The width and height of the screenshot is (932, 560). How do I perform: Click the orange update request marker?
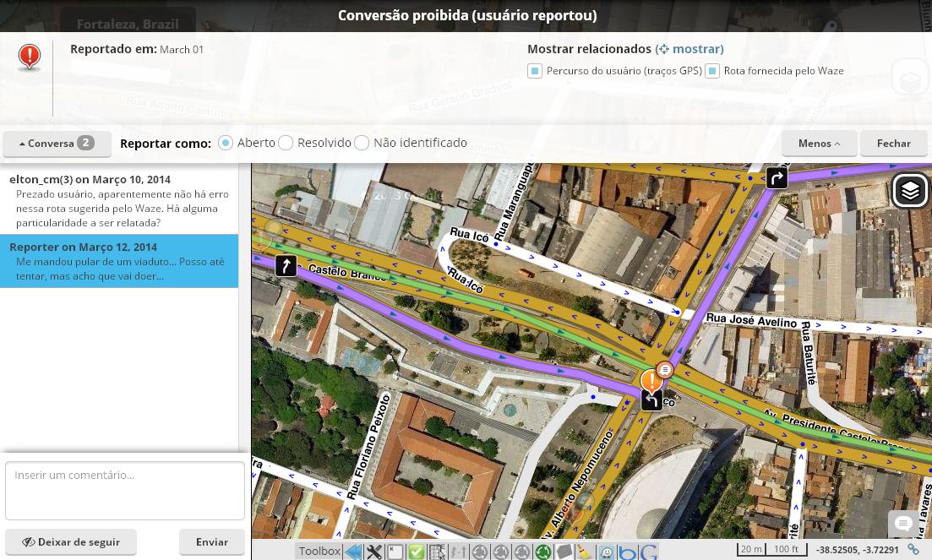point(651,380)
